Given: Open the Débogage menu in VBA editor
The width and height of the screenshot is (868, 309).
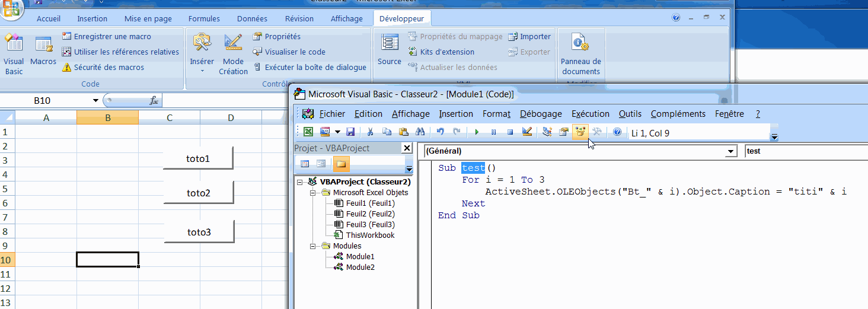Looking at the screenshot, I should (x=541, y=114).
